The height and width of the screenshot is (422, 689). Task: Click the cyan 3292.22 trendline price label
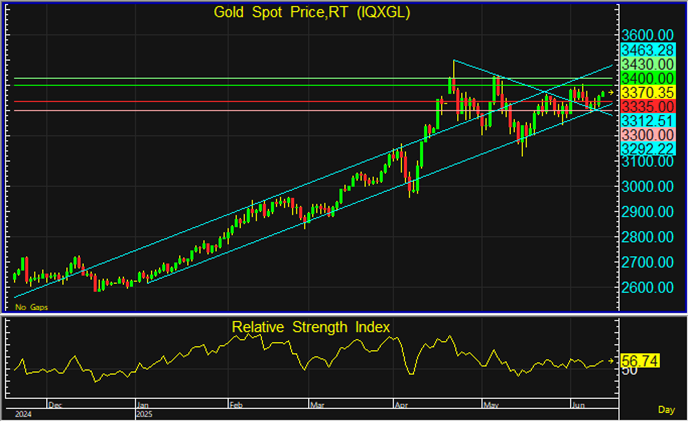[x=647, y=149]
